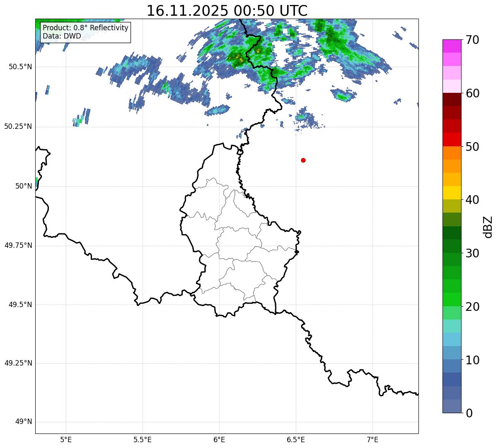Click the colorbar tick value 70
Image resolution: width=498 pixels, height=448 pixels.
point(472,40)
